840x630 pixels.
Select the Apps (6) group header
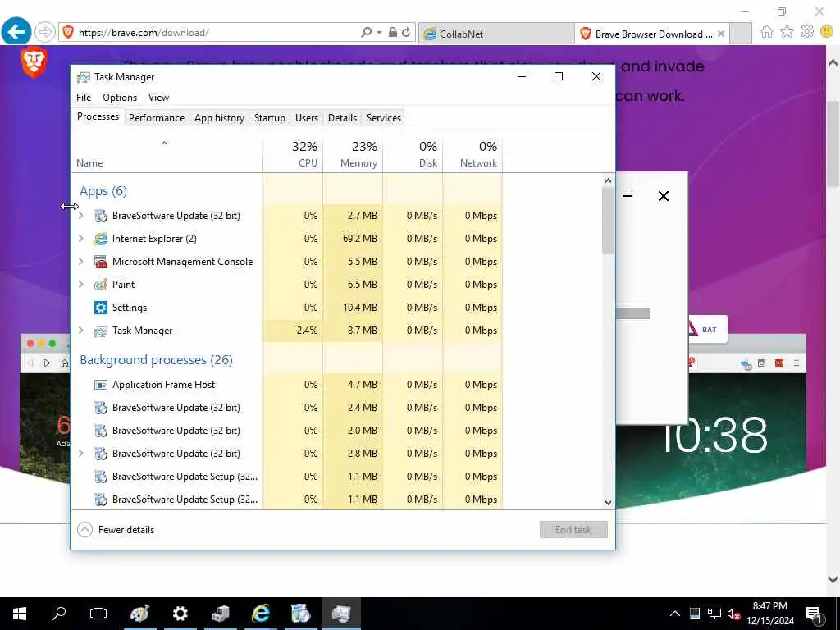coord(103,191)
